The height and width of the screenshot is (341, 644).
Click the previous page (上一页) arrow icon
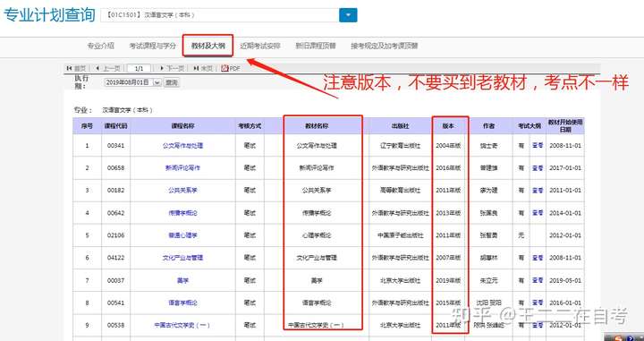click(x=97, y=68)
